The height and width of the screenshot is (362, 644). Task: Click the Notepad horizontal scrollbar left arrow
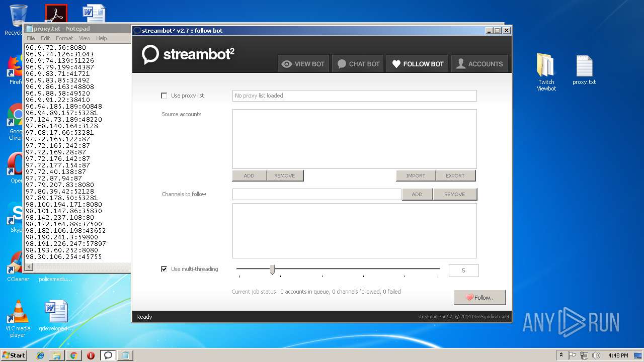click(x=29, y=267)
